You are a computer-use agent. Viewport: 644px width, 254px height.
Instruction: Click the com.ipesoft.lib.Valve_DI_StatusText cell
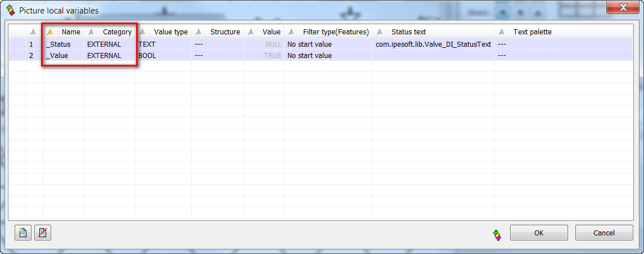click(x=433, y=44)
